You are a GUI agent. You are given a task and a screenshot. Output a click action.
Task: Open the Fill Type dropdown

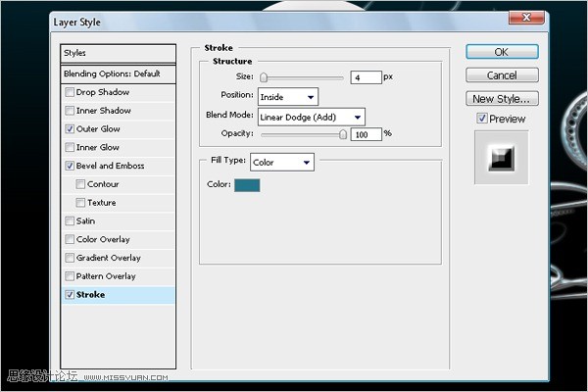[x=282, y=162]
